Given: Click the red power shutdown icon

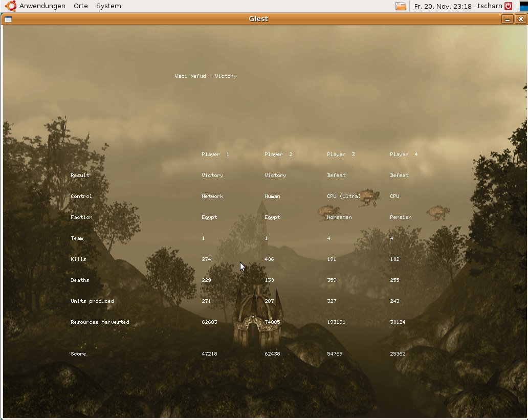Looking at the screenshot, I should (x=508, y=6).
